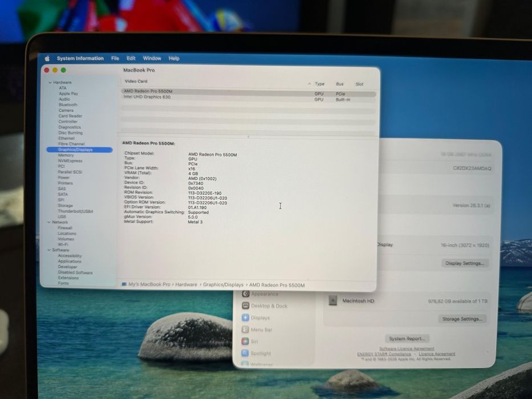Open the Help menu
This screenshot has width=532, height=399.
[174, 58]
